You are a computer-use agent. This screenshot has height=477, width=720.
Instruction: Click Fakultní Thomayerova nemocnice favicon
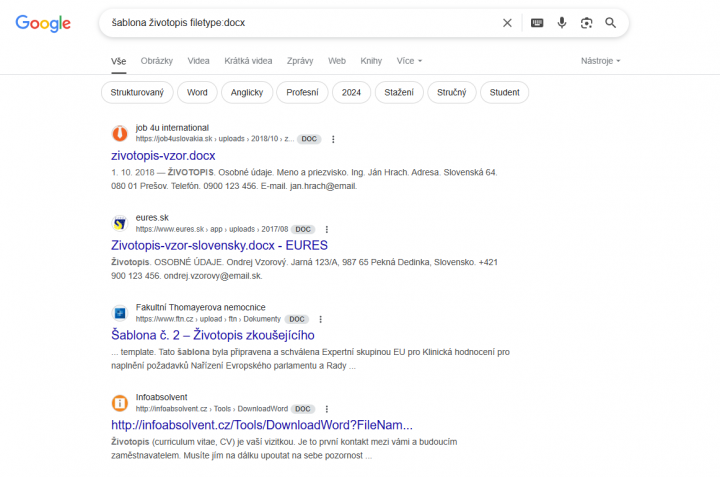[x=120, y=313]
